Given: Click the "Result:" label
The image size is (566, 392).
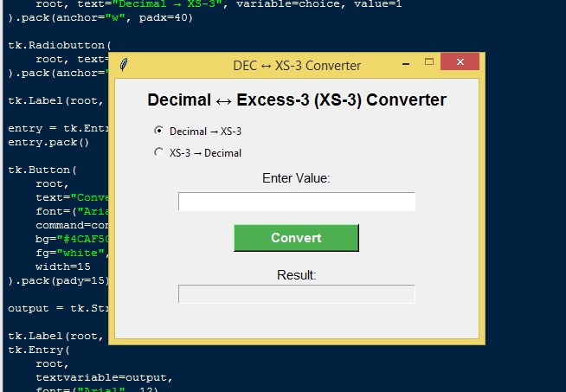Looking at the screenshot, I should click(296, 275).
